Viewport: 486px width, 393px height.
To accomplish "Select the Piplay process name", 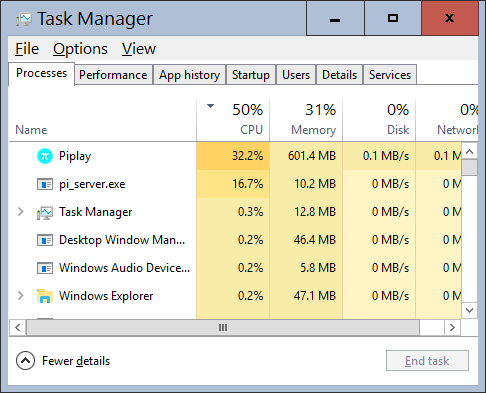I will point(75,156).
